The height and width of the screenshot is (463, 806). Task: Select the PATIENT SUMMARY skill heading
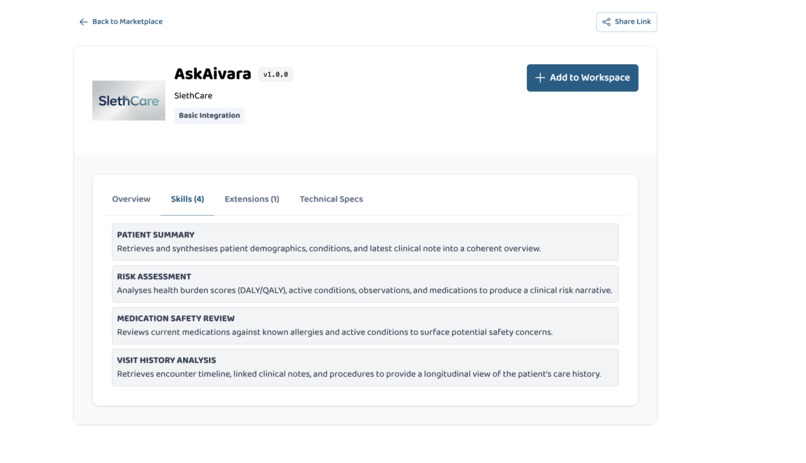tap(156, 235)
